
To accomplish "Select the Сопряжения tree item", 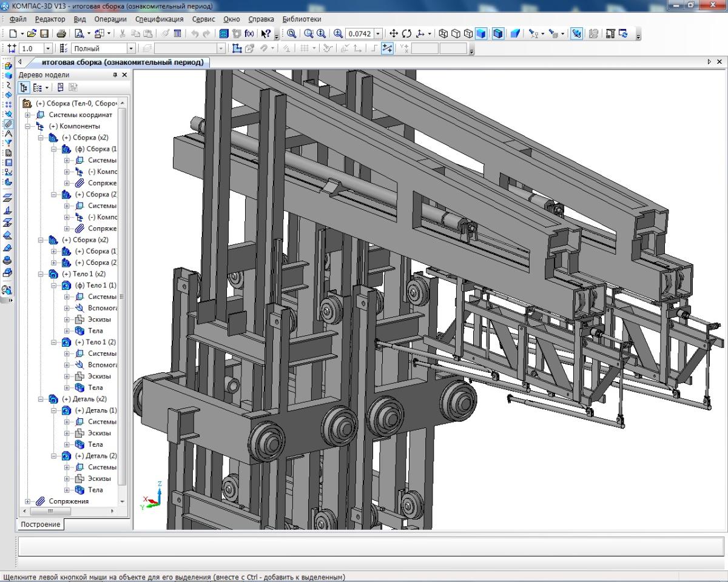I will [69, 501].
